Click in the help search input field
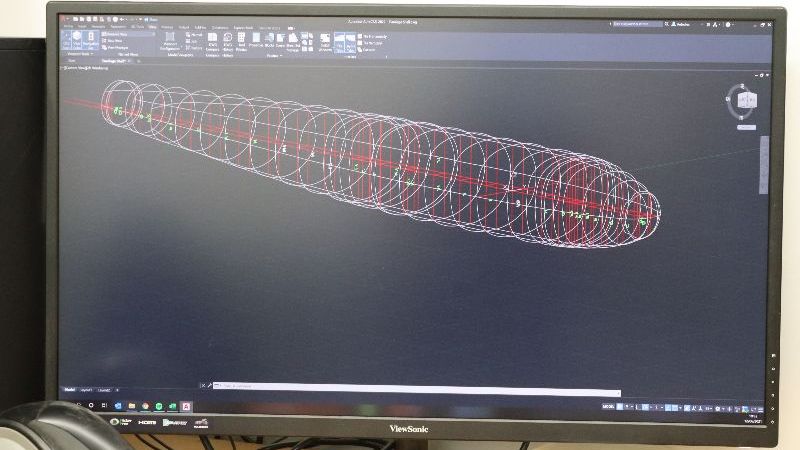Image resolution: width=800 pixels, height=450 pixels. coord(636,24)
